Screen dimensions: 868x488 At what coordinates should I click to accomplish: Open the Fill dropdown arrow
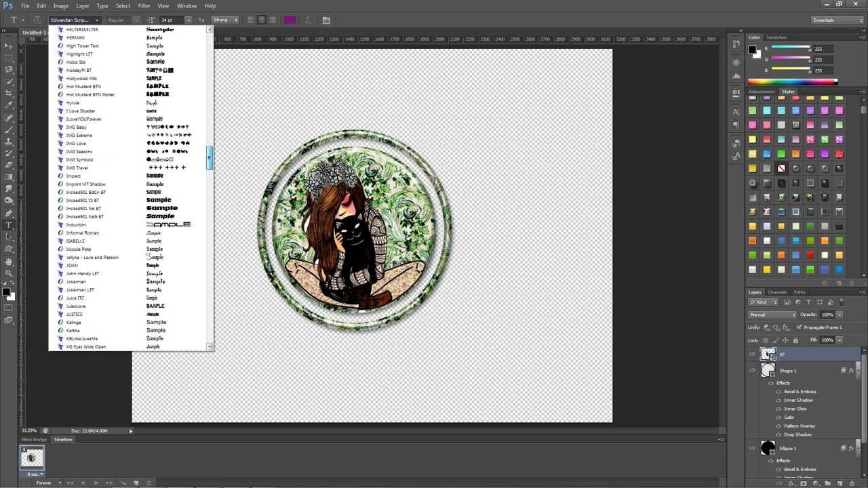(840, 340)
